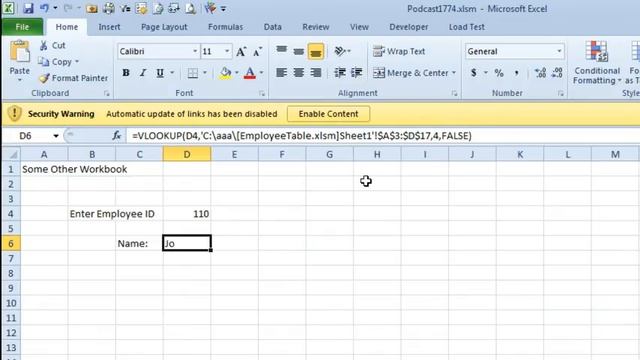Toggle bold formatting
Screen dimensions: 640x360
point(126,73)
